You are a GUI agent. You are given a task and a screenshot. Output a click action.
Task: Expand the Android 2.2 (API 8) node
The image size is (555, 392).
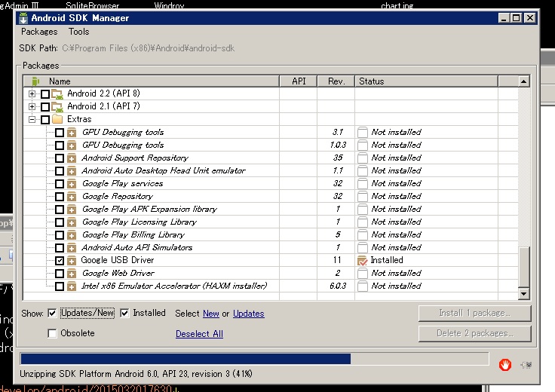pyautogui.click(x=32, y=93)
